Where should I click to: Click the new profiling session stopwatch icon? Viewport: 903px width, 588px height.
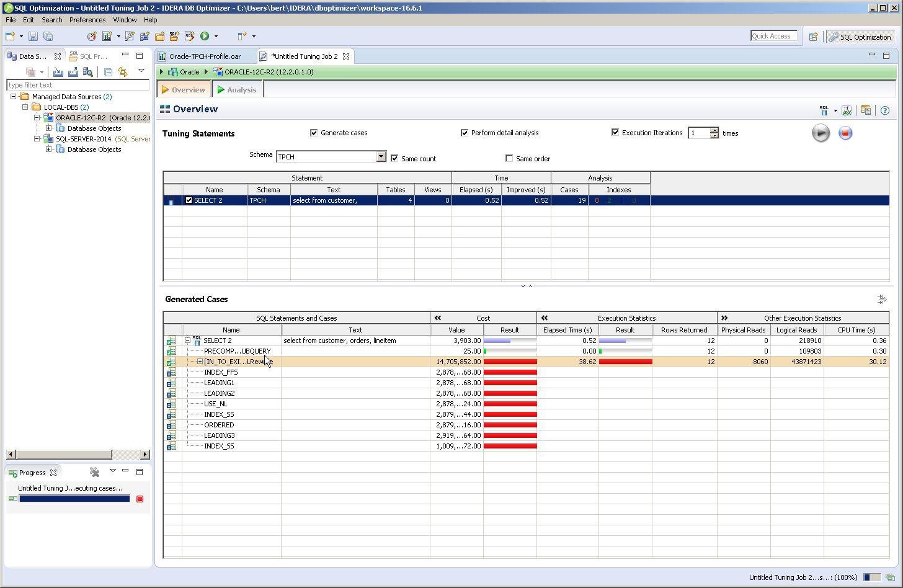pyautogui.click(x=92, y=36)
